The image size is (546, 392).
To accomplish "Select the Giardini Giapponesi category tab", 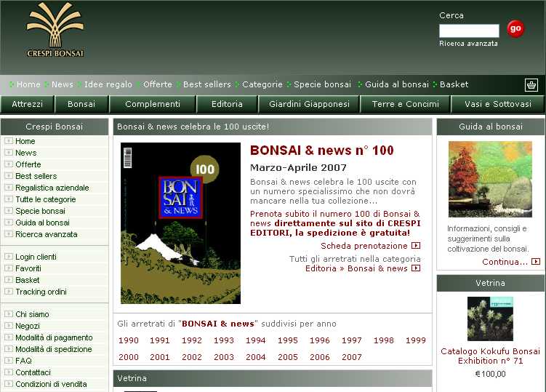I will click(x=309, y=104).
